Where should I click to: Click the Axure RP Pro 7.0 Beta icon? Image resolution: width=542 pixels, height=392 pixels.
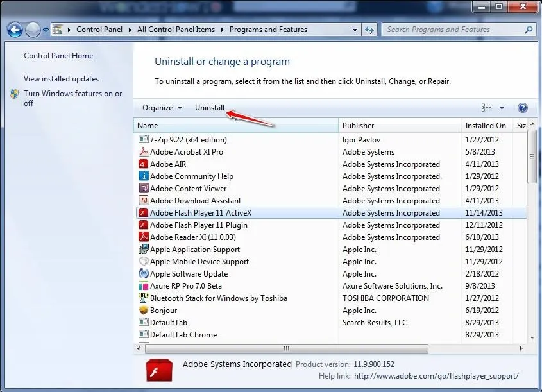(x=143, y=286)
